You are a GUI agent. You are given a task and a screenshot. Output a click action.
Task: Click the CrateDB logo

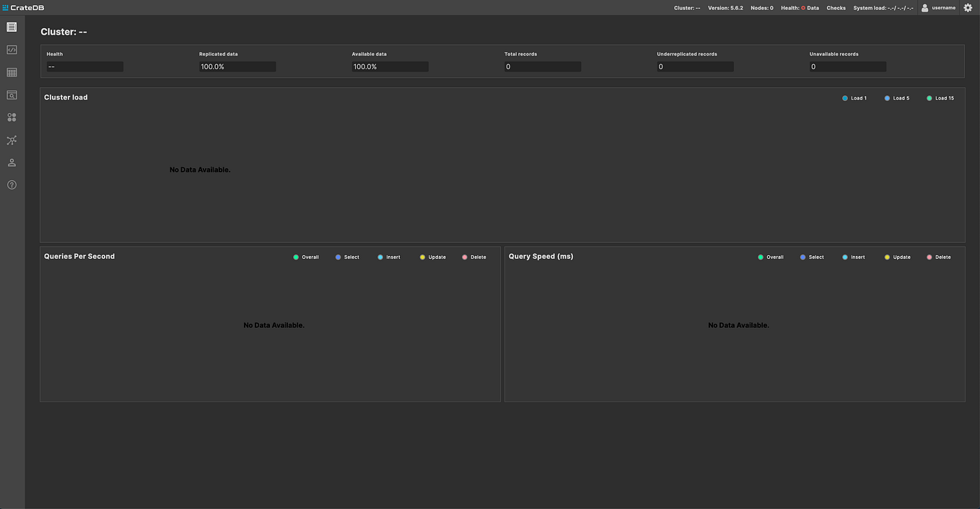click(25, 7)
